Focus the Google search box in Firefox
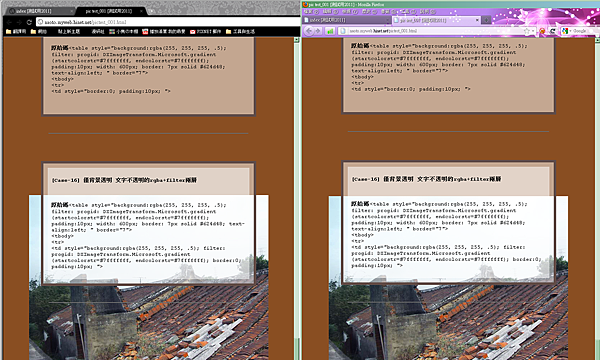 pyautogui.click(x=584, y=31)
